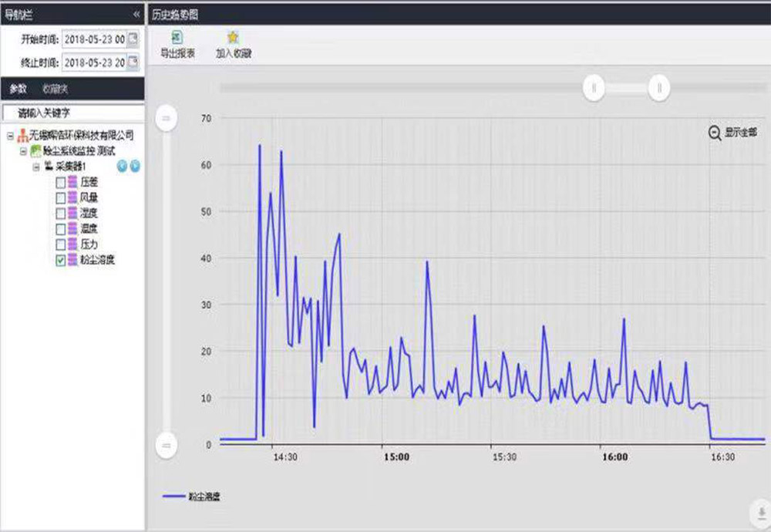
Task: Tick the 压力 parameter checkbox
Action: click(x=61, y=244)
